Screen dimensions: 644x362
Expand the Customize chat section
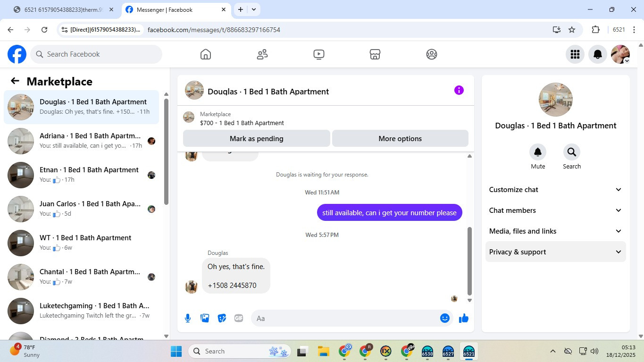[556, 190]
